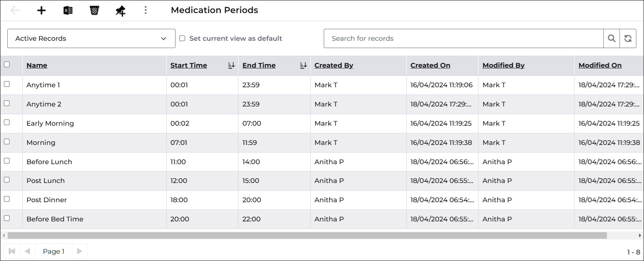Image resolution: width=644 pixels, height=261 pixels.
Task: Export records to Excel
Action: (68, 10)
